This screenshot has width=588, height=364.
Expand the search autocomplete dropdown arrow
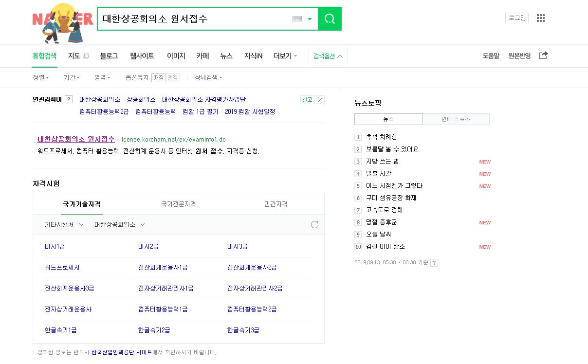[x=310, y=19]
